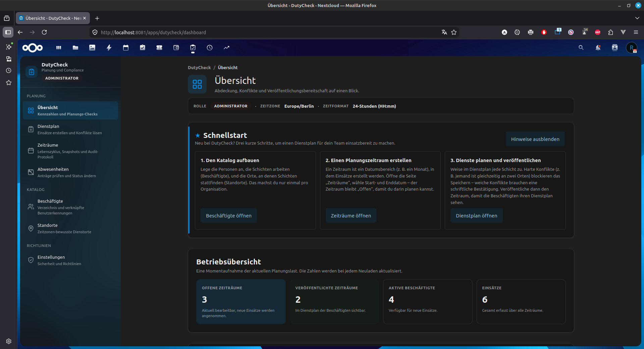Open the Files folder icon
This screenshot has height=349, width=644.
[x=75, y=48]
